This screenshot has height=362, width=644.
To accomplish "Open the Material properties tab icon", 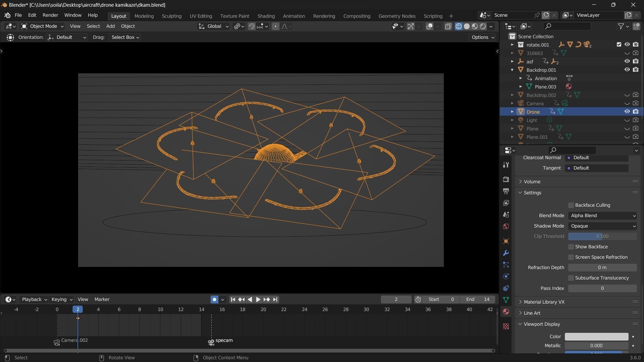I will coord(506,312).
